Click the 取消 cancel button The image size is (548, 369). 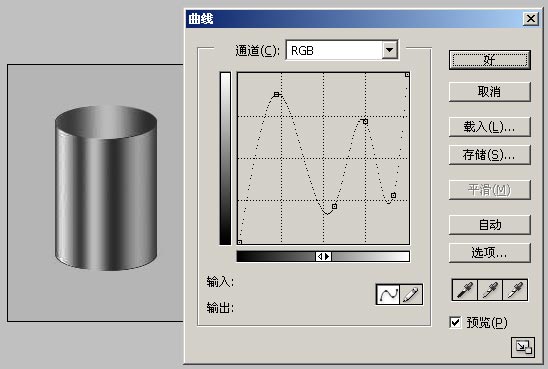click(x=490, y=92)
